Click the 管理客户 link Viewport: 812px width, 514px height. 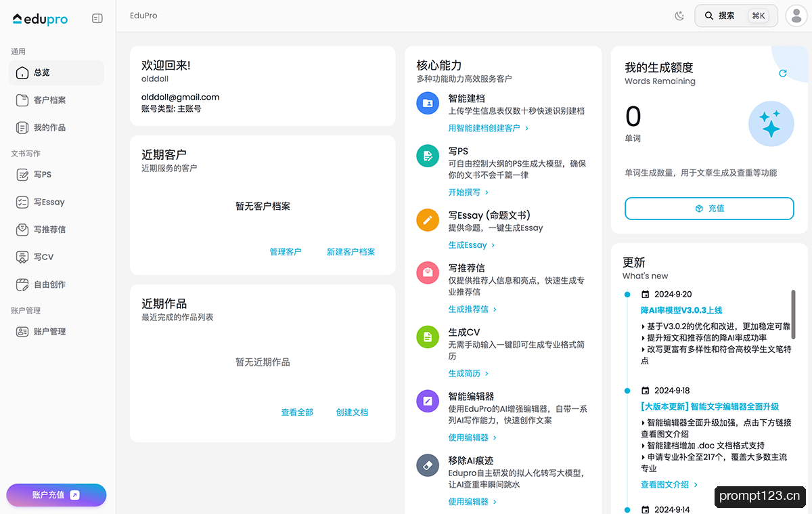(x=286, y=252)
